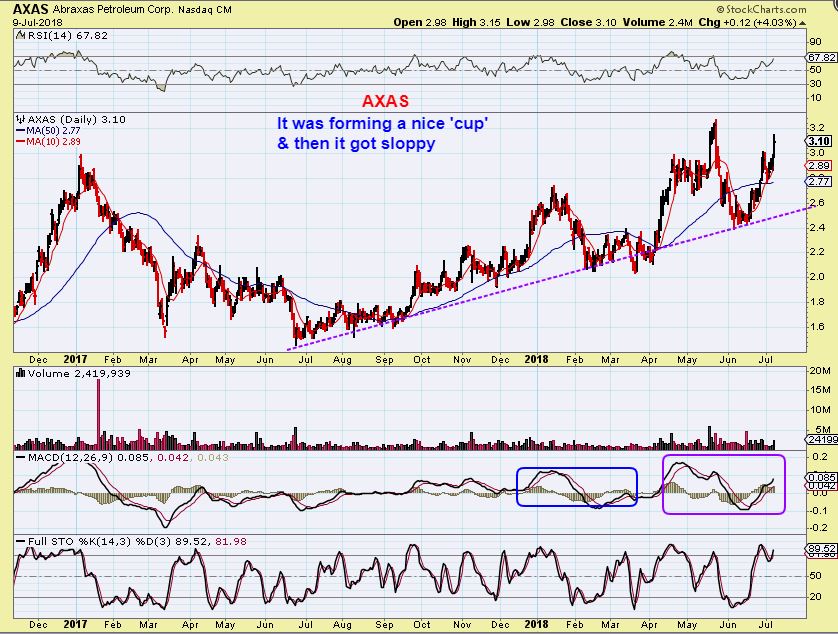
Task: Click the 15M volume axis label
Action: coord(820,390)
